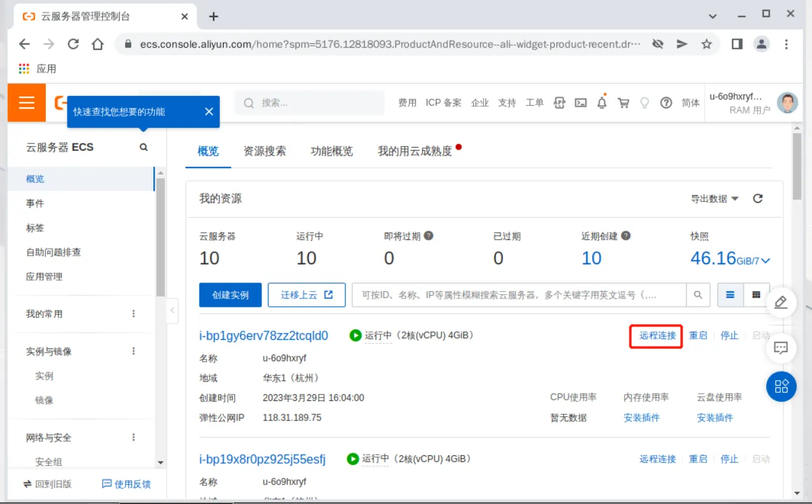
Task: Close the quick-find tooltip popup
Action: point(209,112)
